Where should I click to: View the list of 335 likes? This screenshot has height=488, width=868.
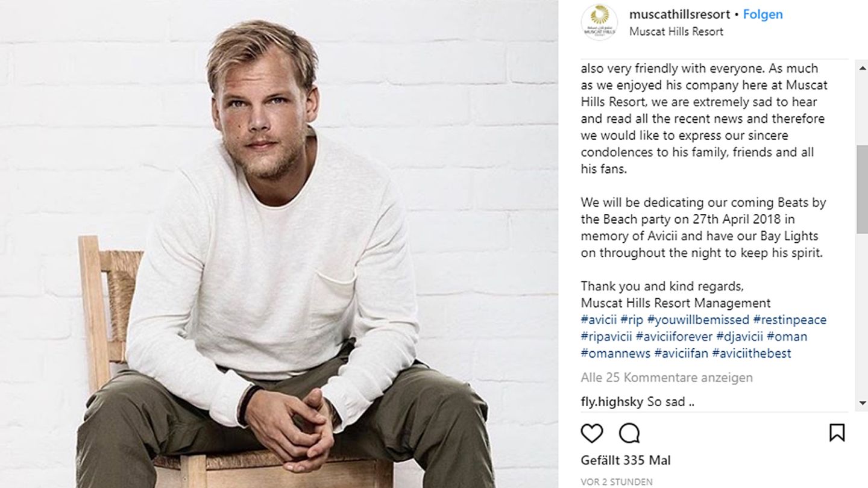[626, 460]
